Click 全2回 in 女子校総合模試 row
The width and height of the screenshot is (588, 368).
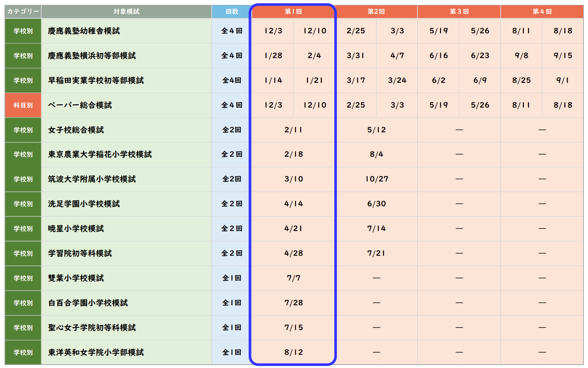pos(232,130)
